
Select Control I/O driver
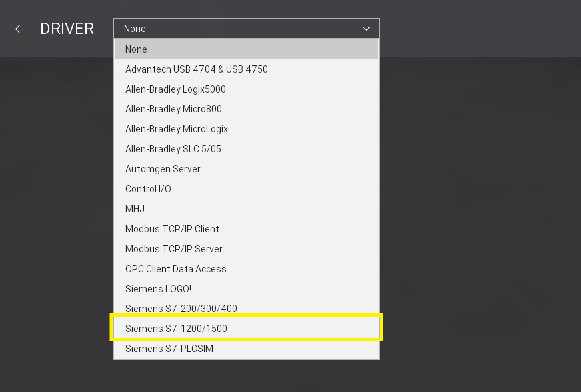click(x=148, y=189)
